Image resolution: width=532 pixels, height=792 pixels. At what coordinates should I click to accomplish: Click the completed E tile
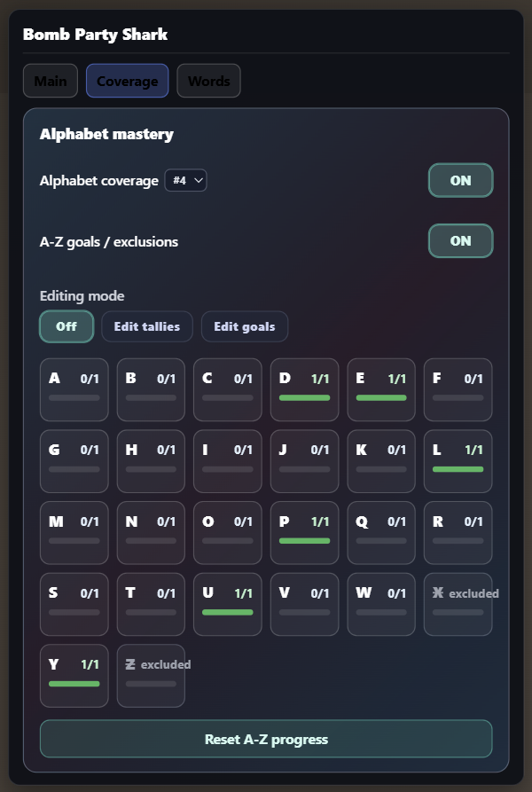(381, 388)
